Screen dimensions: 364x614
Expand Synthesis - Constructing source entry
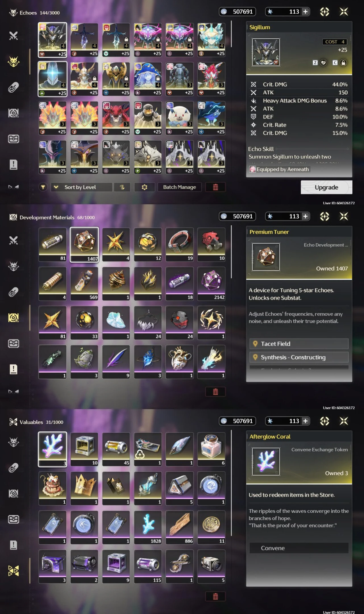pyautogui.click(x=299, y=357)
